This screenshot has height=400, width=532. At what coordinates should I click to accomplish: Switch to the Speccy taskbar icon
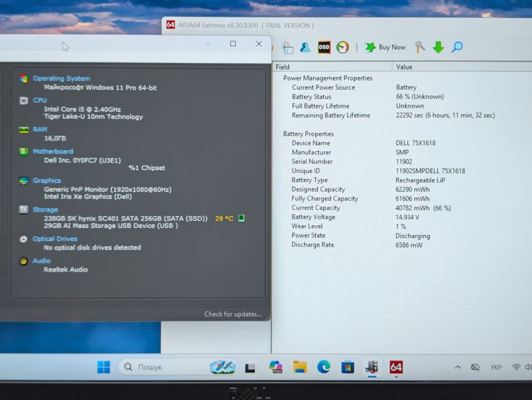[372, 367]
